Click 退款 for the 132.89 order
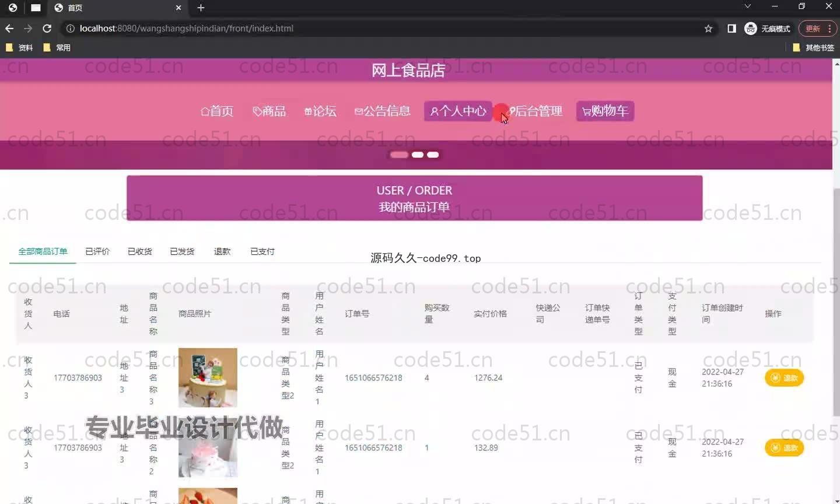Viewport: 840px width, 504px height. 784,448
